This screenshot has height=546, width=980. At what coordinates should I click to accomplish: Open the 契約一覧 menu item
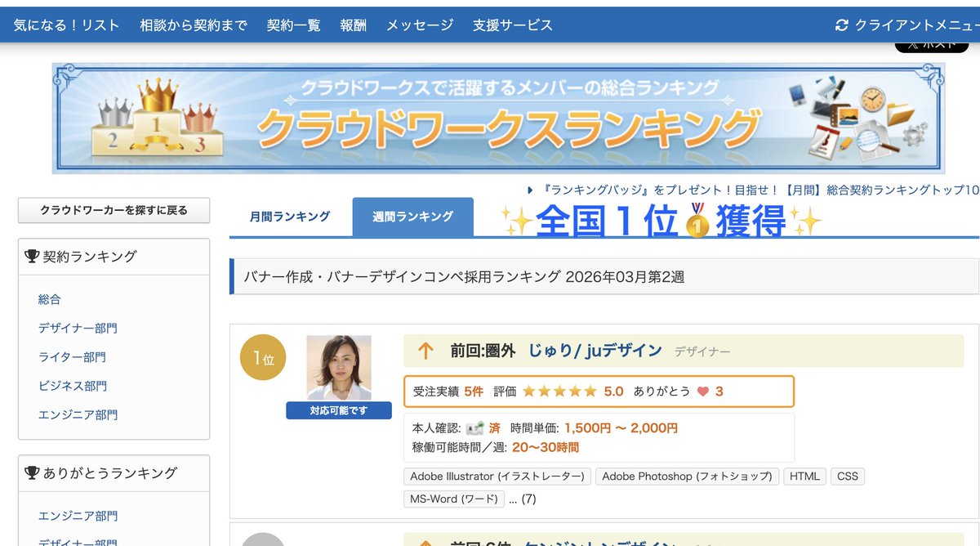[294, 25]
